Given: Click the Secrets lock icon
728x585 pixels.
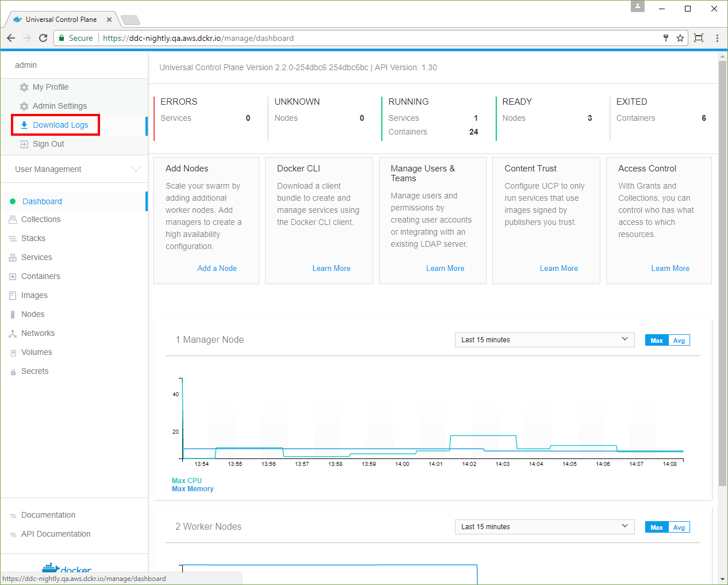Looking at the screenshot, I should [13, 372].
